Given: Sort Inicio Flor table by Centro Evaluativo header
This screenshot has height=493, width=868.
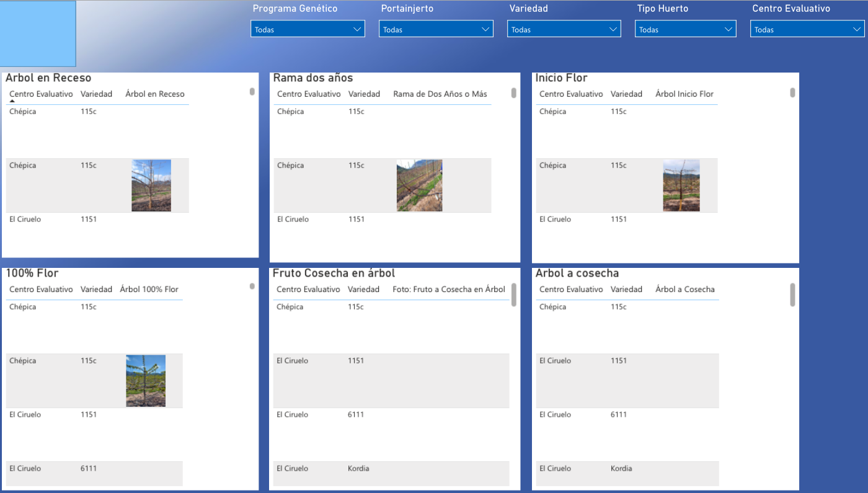Looking at the screenshot, I should [x=571, y=94].
